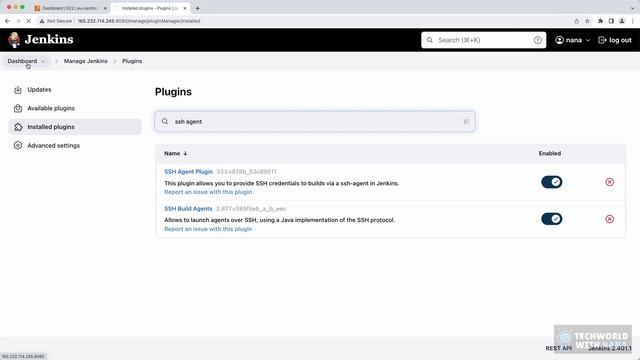Image resolution: width=640 pixels, height=360 pixels.
Task: Open the SSH Build Agents link
Action: point(188,209)
